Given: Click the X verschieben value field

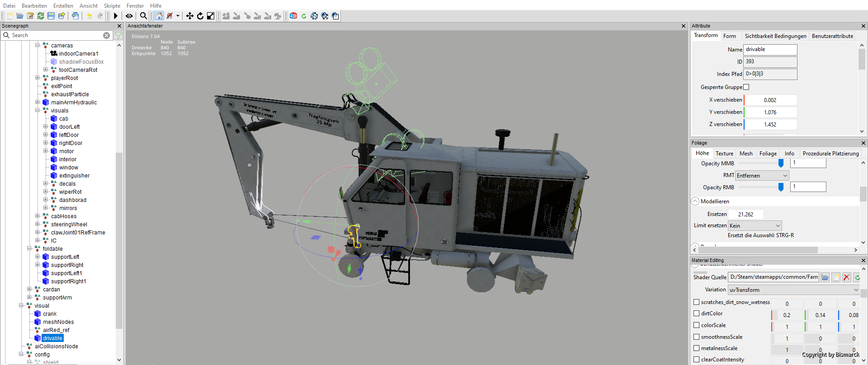Looking at the screenshot, I should (770, 100).
